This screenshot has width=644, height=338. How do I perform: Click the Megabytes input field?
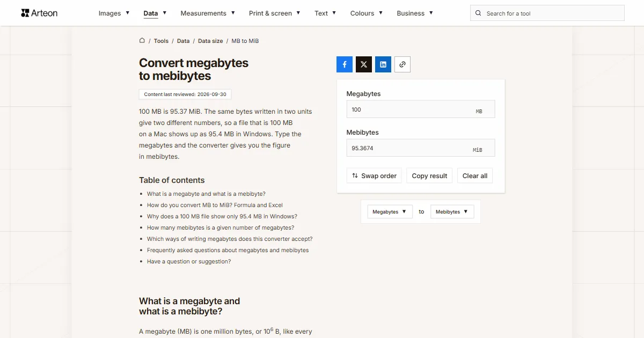tap(421, 109)
